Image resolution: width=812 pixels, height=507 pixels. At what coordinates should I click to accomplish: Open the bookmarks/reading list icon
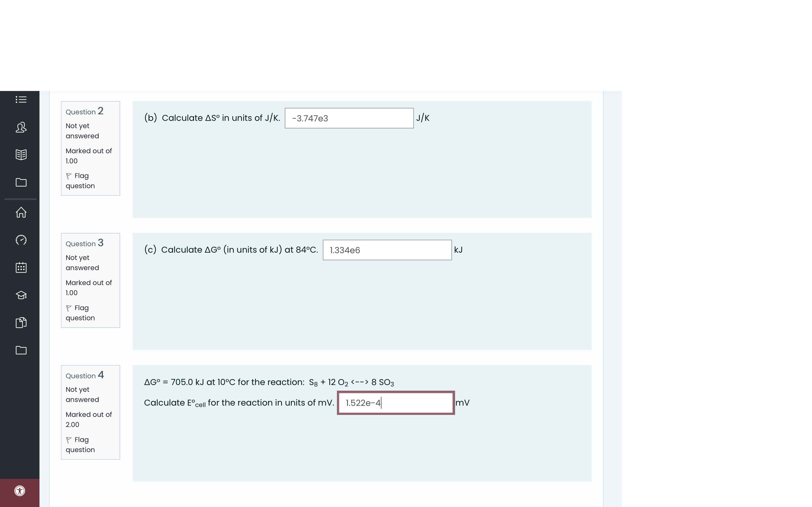click(21, 154)
